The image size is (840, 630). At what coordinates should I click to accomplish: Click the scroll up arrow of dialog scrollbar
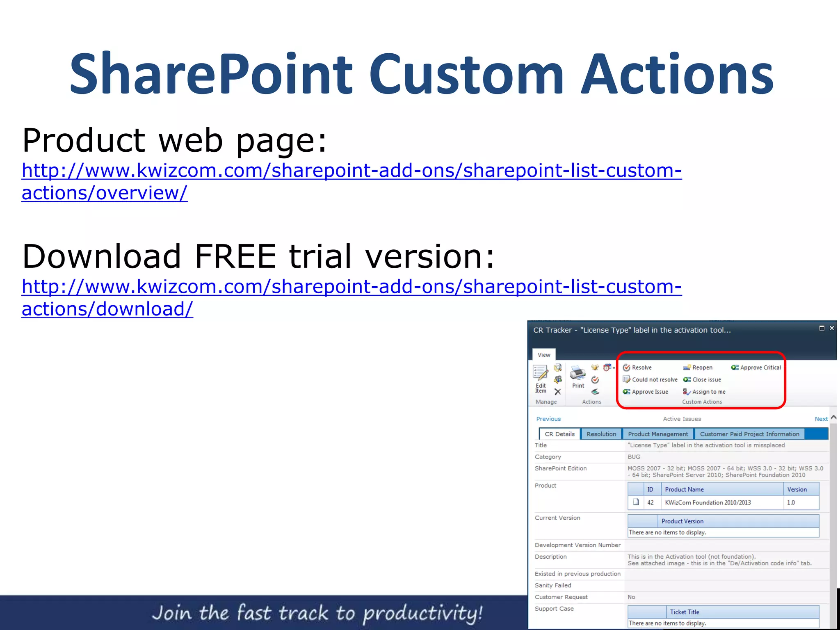tap(833, 418)
